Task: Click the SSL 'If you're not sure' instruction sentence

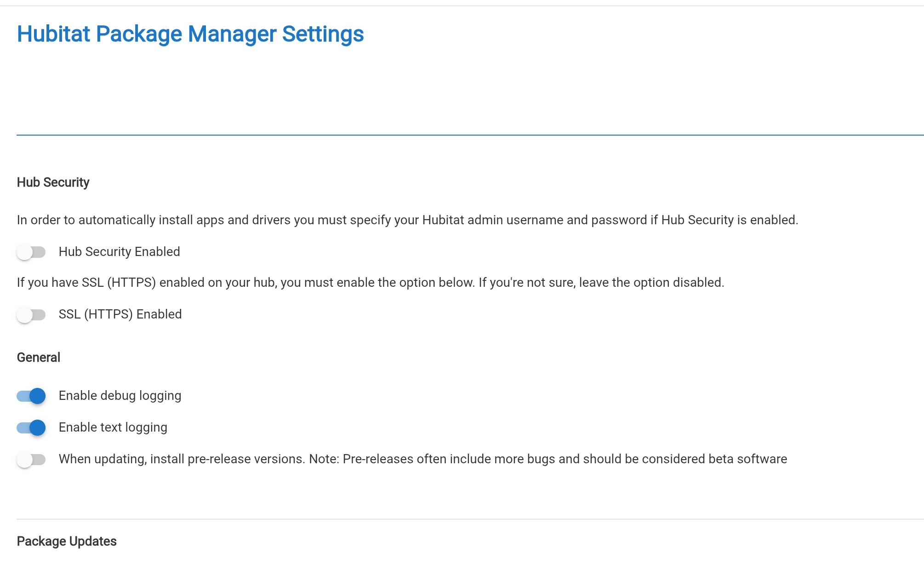Action: 601,283
